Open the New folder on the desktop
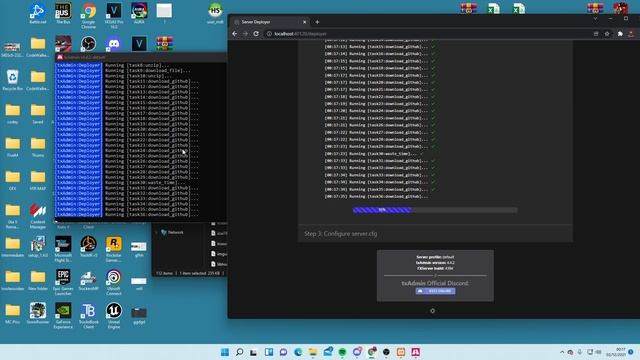The height and width of the screenshot is (360, 640). pyautogui.click(x=38, y=280)
